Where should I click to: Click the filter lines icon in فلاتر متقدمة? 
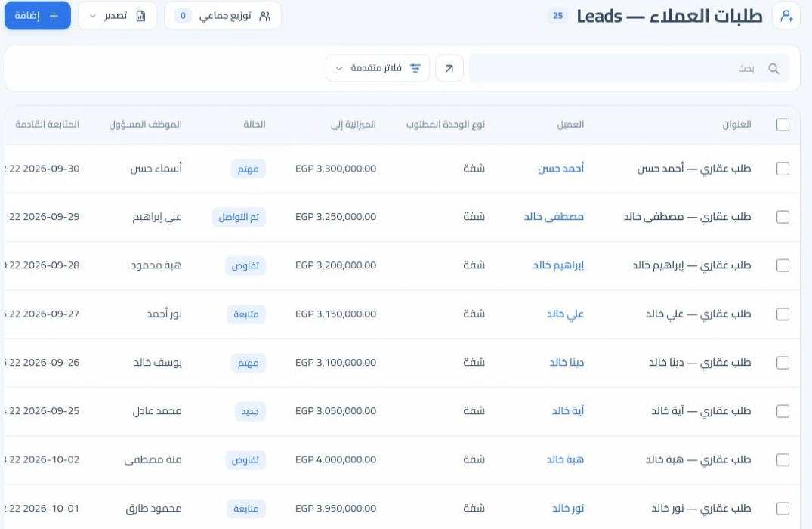[x=415, y=68]
